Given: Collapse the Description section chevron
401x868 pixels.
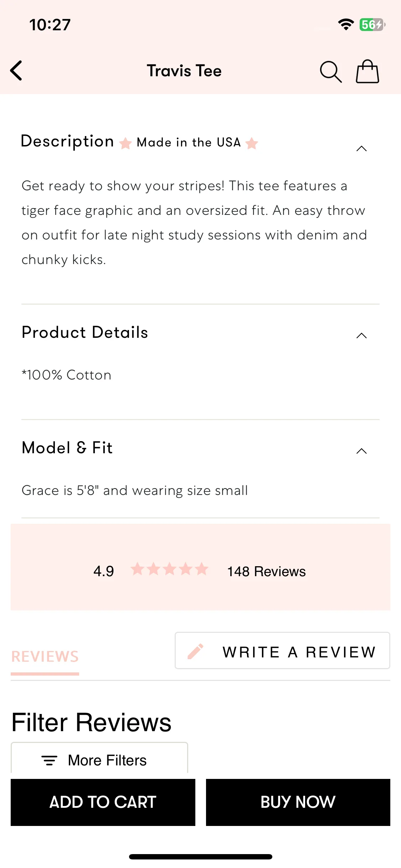Looking at the screenshot, I should click(x=361, y=149).
